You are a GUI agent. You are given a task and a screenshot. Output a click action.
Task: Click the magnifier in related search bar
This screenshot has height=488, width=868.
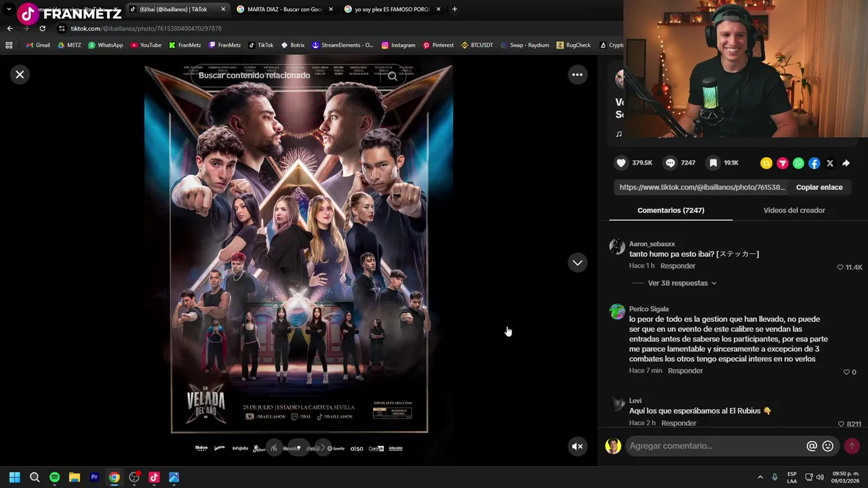(393, 76)
